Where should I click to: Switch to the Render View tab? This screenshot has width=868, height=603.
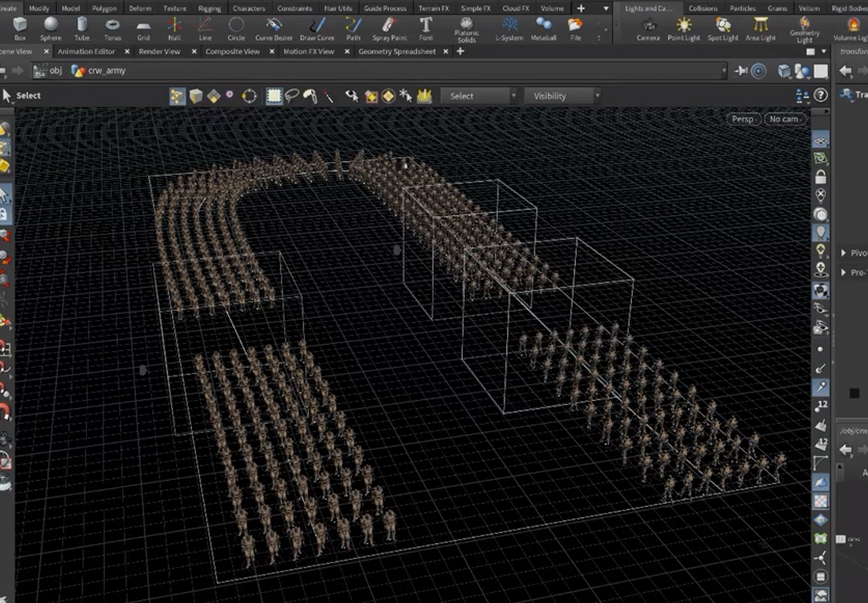pyautogui.click(x=159, y=51)
